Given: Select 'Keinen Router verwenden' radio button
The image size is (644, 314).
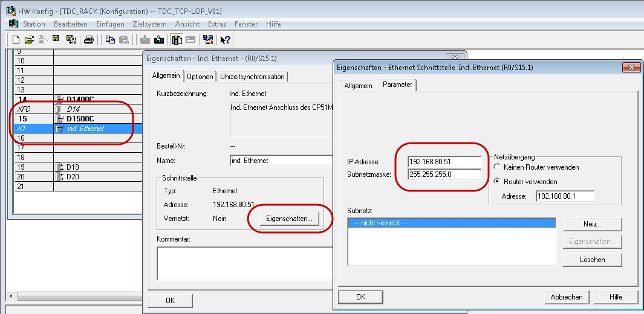Looking at the screenshot, I should tap(498, 167).
